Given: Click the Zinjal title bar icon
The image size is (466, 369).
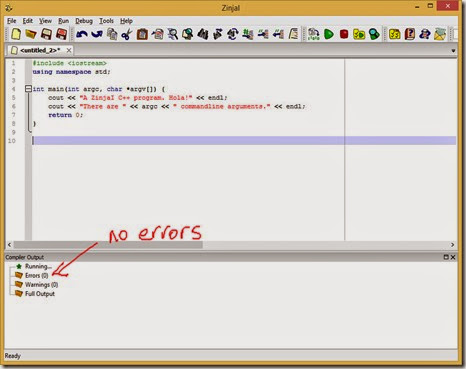Looking at the screenshot, I should click(x=9, y=8).
